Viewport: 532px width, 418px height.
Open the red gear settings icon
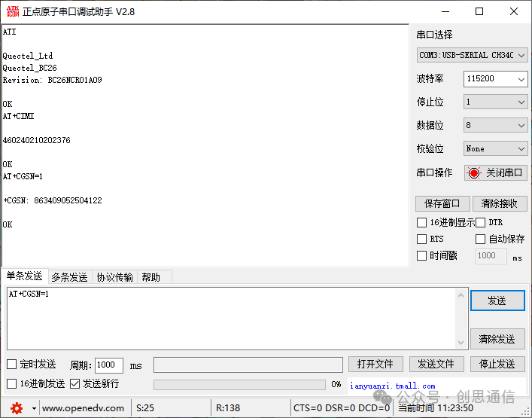17,407
